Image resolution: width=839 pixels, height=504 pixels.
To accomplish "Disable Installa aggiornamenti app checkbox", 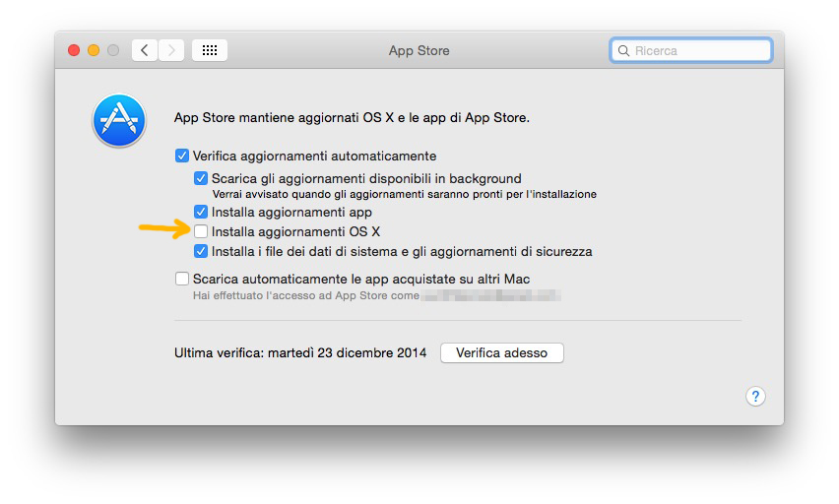I will 201,212.
